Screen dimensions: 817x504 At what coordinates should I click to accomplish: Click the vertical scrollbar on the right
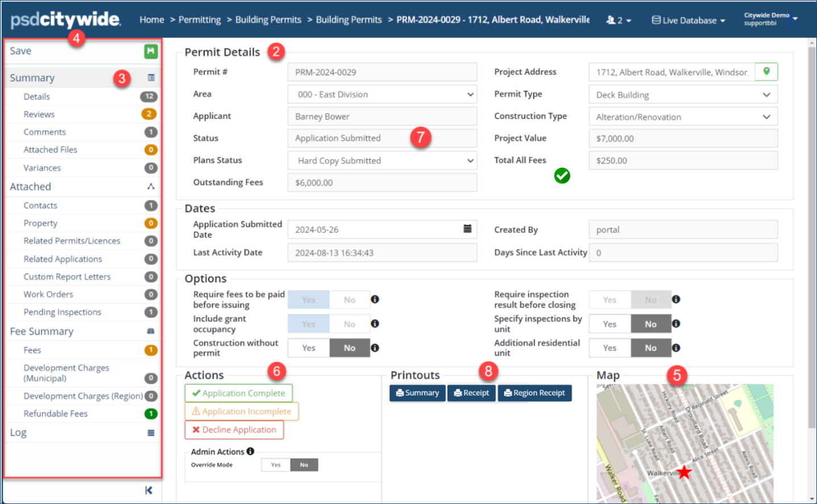click(811, 227)
